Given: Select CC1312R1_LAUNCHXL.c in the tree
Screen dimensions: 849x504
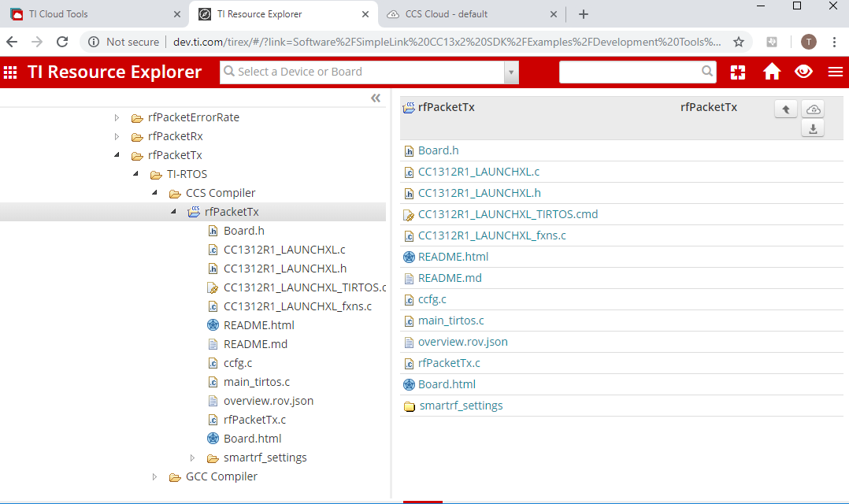Looking at the screenshot, I should coord(284,250).
